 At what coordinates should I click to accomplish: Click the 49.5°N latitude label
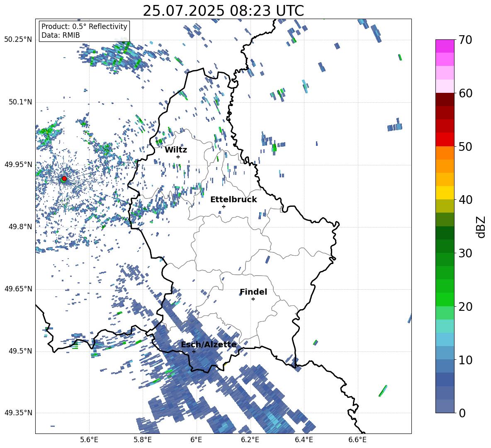pos(20,351)
